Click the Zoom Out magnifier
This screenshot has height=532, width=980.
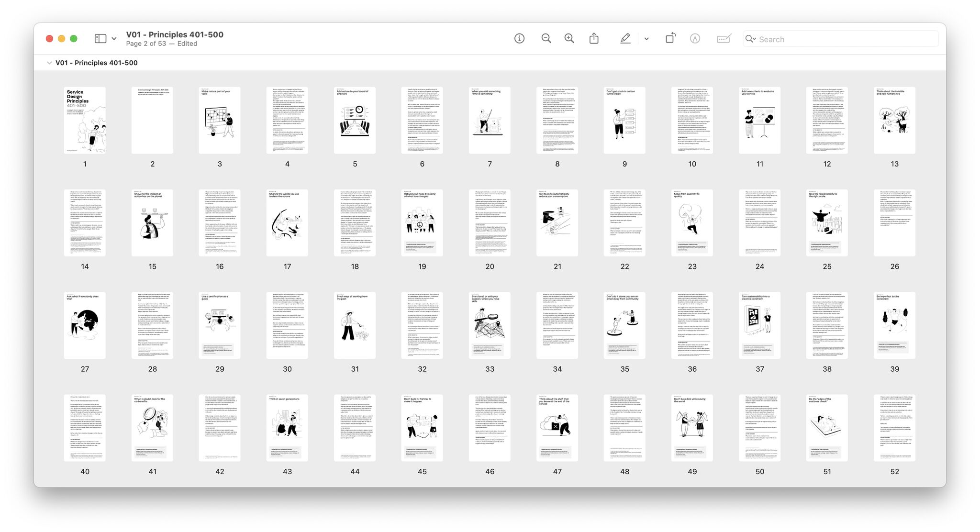[546, 39]
